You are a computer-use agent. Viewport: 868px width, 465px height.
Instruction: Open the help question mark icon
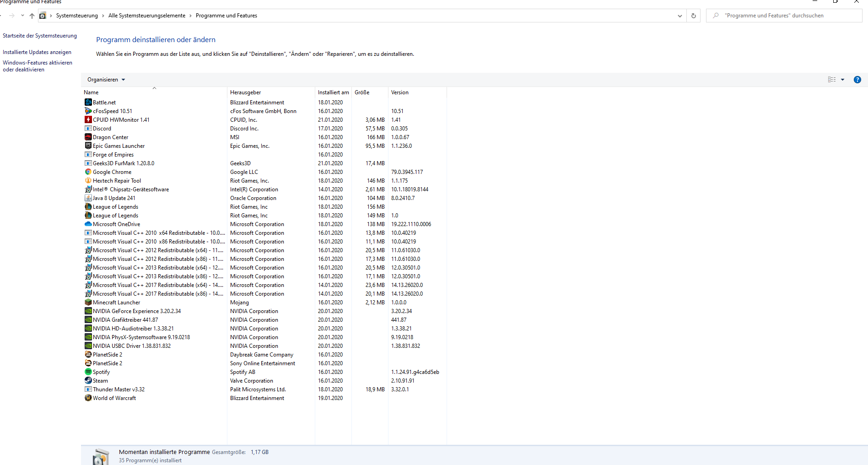857,80
